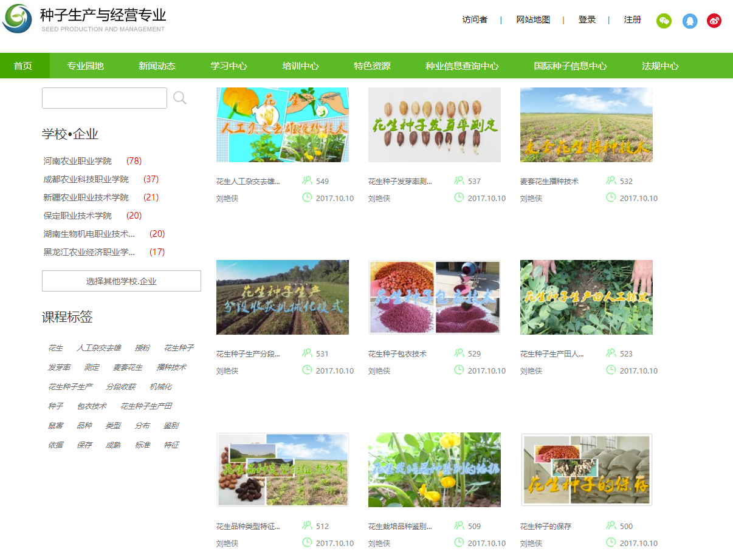
Task: Select 河南农业职业学院 in school list
Action: 78,161
